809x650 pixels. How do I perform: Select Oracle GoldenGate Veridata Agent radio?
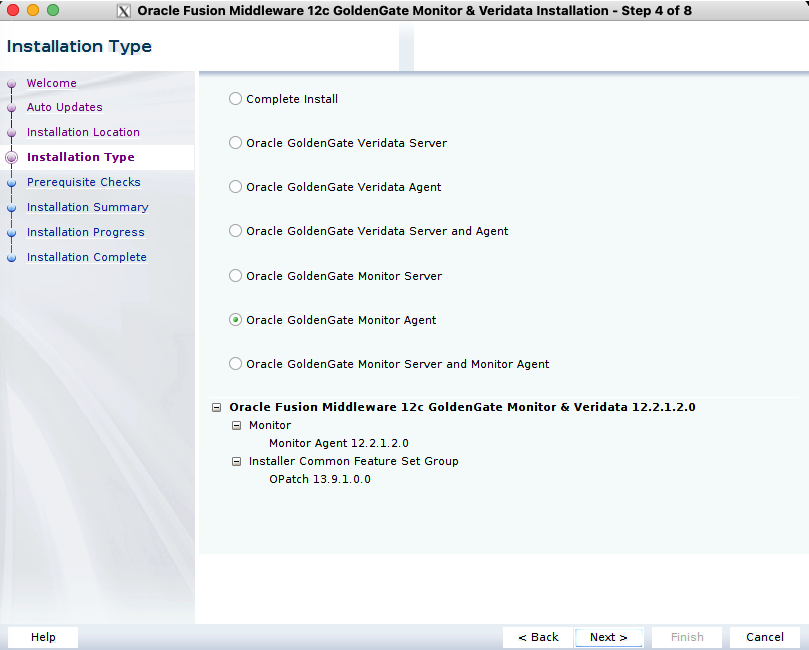point(235,187)
